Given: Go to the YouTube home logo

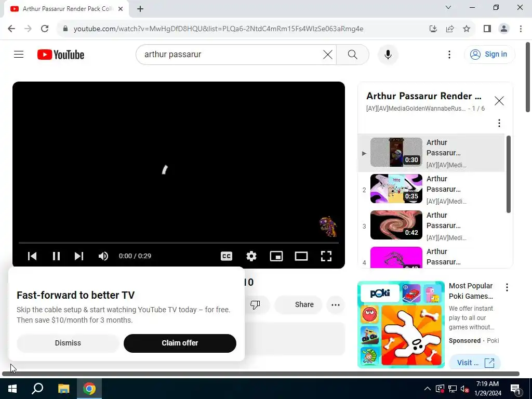Looking at the screenshot, I should tap(61, 55).
